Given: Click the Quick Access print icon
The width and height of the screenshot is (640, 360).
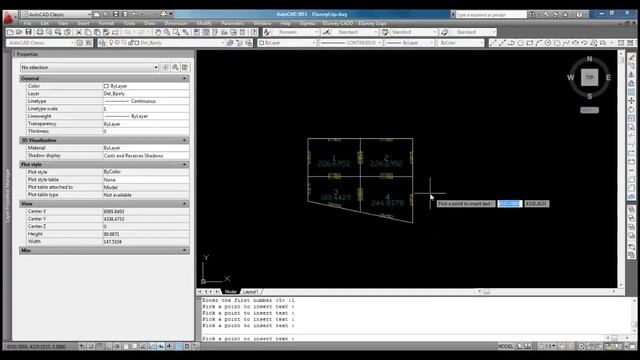Looking at the screenshot, I should [x=163, y=14].
